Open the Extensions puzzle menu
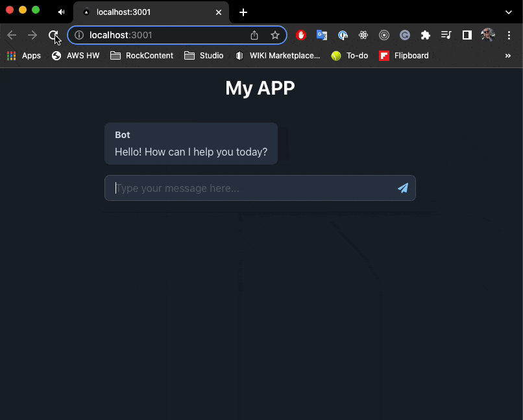 click(425, 35)
